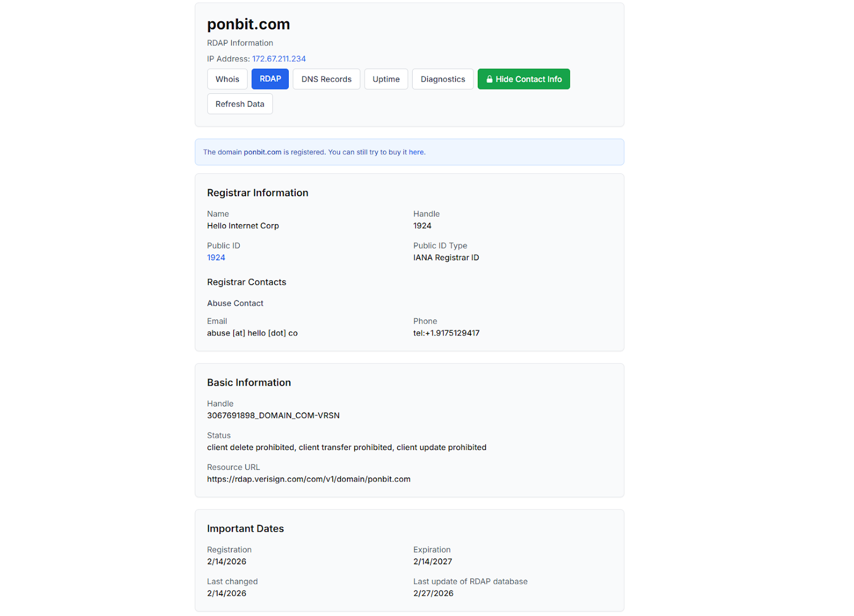Click the expiration date 2/14/2027
854x616 pixels.
point(432,562)
